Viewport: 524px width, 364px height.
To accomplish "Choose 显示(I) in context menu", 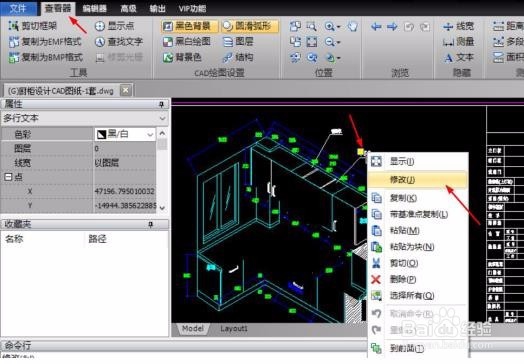I will point(418,162).
